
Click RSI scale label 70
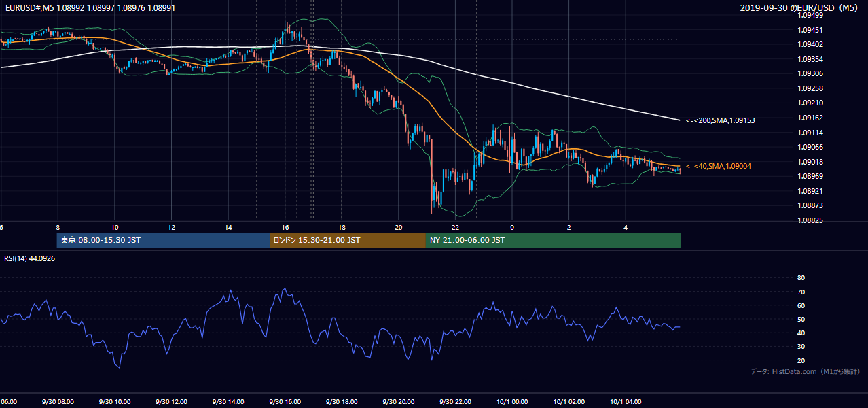[x=801, y=292]
